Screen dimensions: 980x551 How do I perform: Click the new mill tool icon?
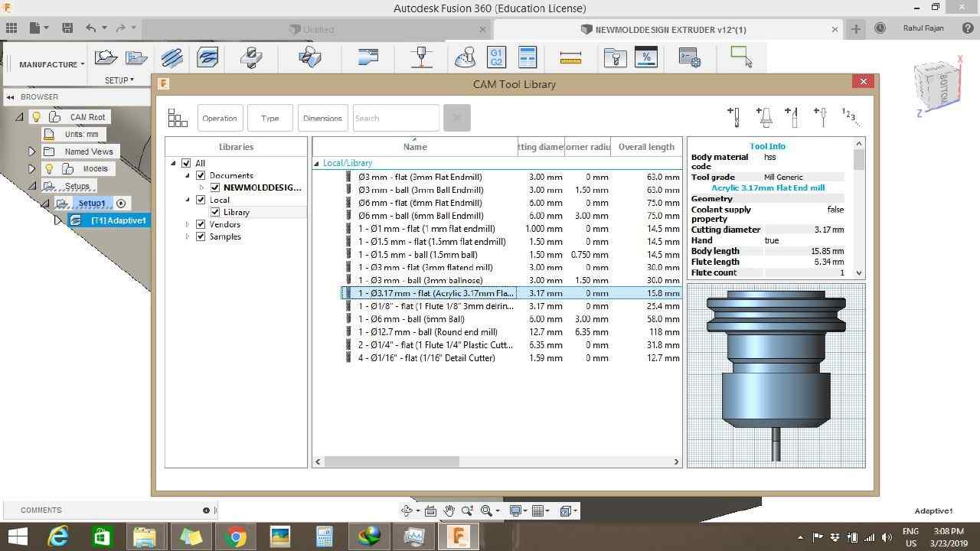point(733,117)
